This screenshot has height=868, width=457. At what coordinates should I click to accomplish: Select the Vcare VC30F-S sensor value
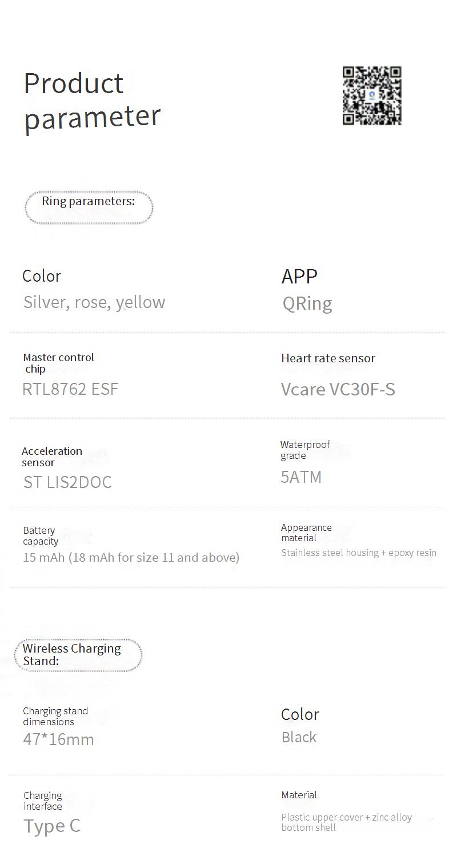338,390
